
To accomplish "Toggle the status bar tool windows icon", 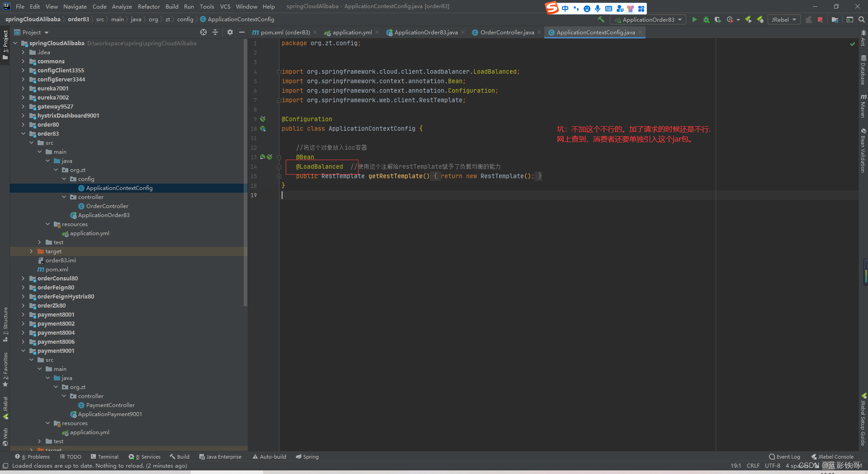I will [x=5, y=466].
